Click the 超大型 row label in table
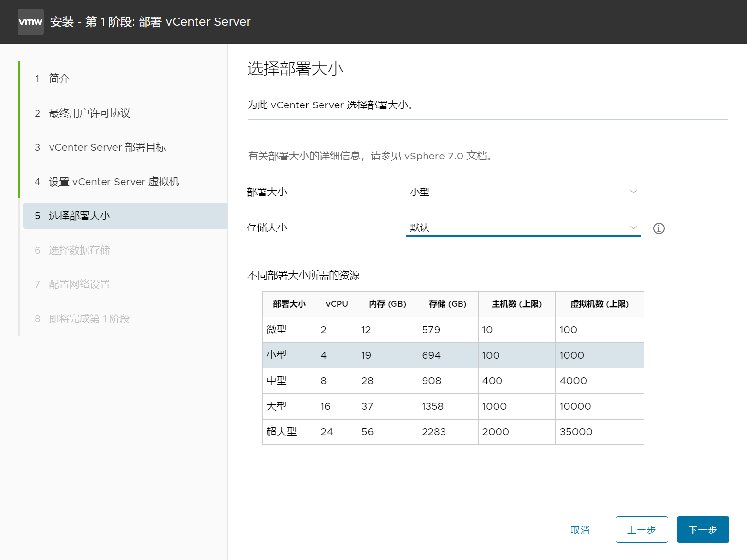 [282, 432]
